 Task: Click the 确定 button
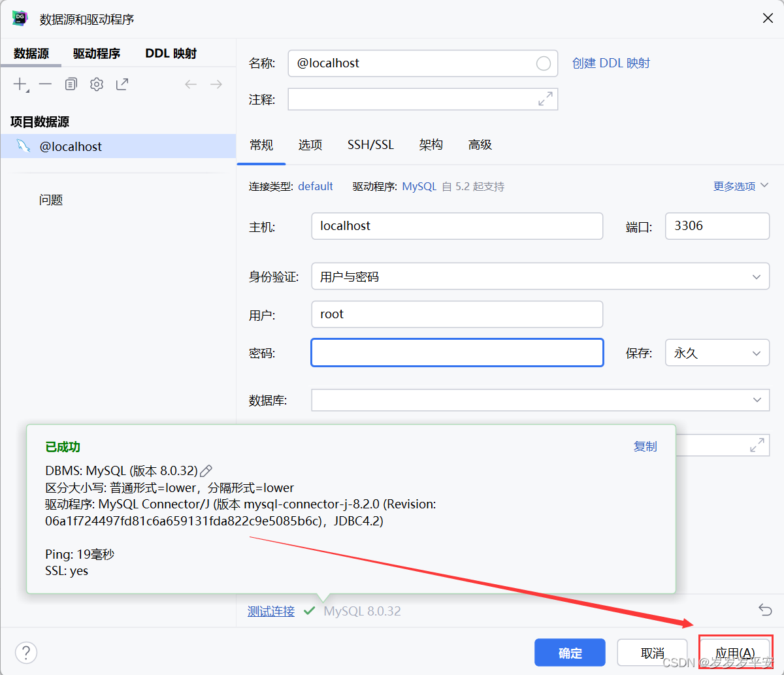pyautogui.click(x=570, y=652)
